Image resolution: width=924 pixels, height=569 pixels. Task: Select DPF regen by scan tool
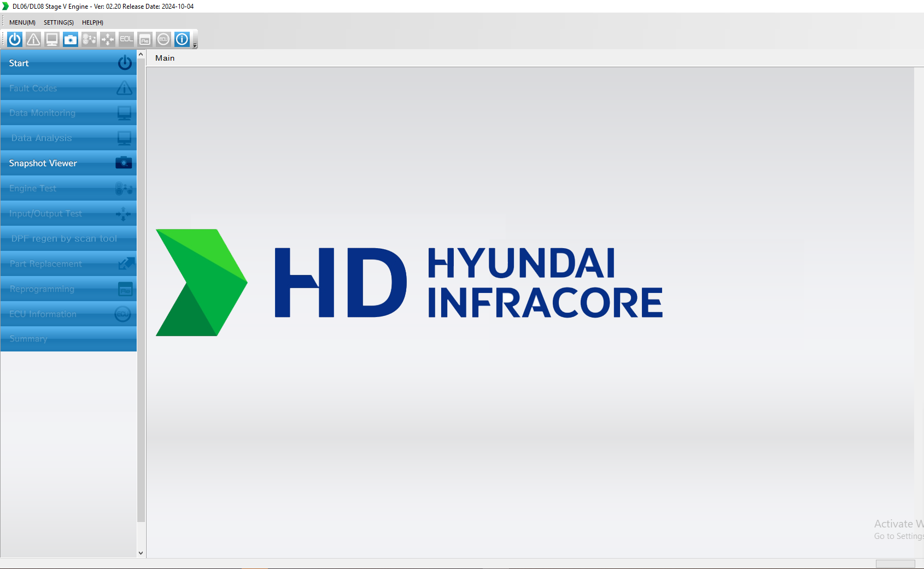click(x=68, y=239)
